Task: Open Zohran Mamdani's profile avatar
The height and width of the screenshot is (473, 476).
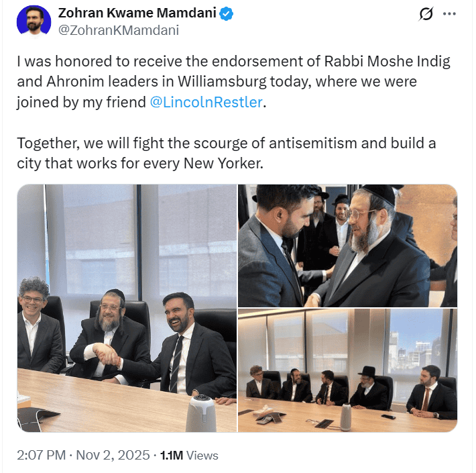Action: (34, 21)
